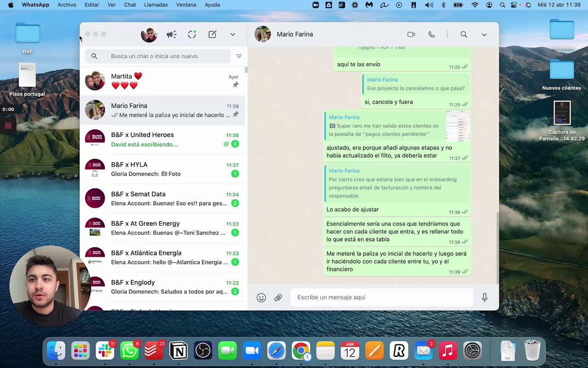This screenshot has width=588, height=368.
Task: Open Google Chrome from the dock
Action: coord(301,351)
